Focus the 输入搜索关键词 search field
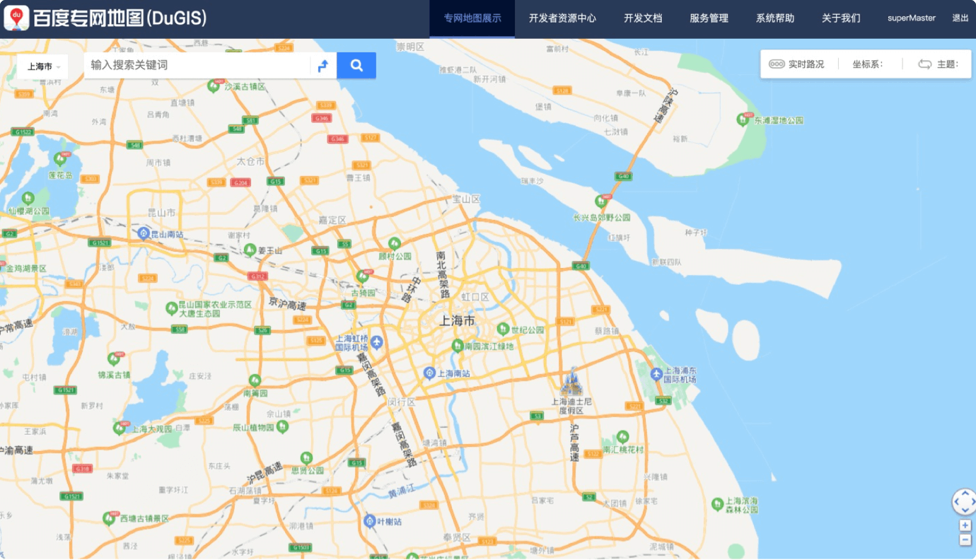This screenshot has height=560, width=976. (x=197, y=65)
